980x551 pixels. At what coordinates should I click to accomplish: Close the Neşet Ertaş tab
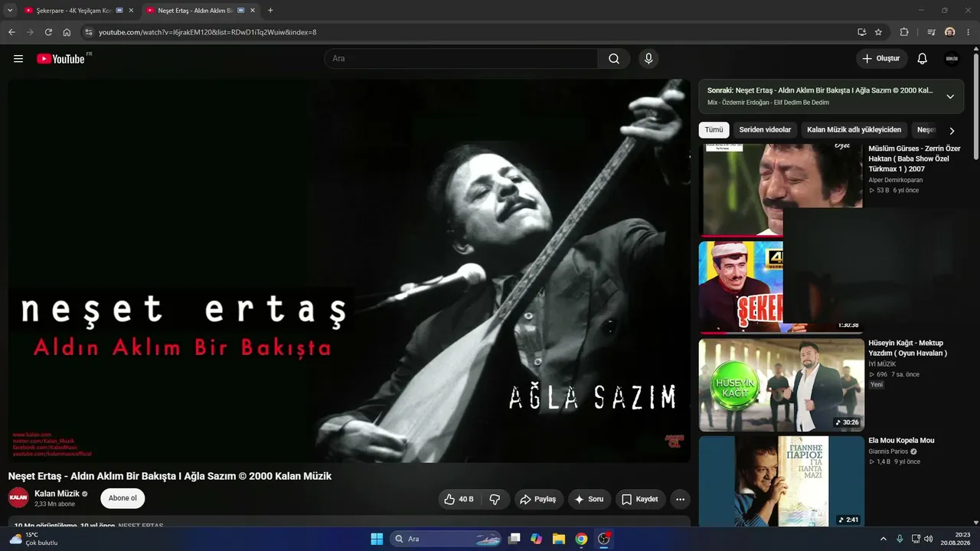(x=253, y=11)
